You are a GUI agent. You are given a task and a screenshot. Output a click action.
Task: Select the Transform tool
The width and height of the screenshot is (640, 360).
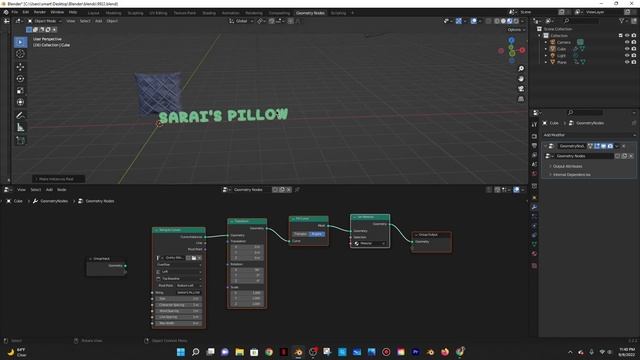20,102
